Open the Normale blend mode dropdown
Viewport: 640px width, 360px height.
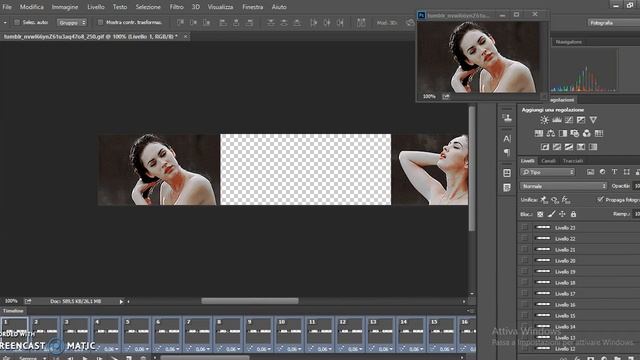point(563,186)
